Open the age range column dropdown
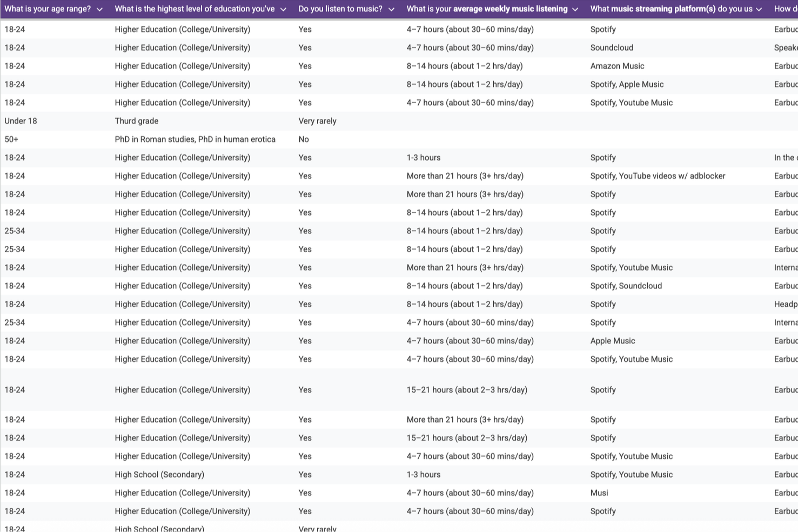This screenshot has height=532, width=798. (x=99, y=9)
